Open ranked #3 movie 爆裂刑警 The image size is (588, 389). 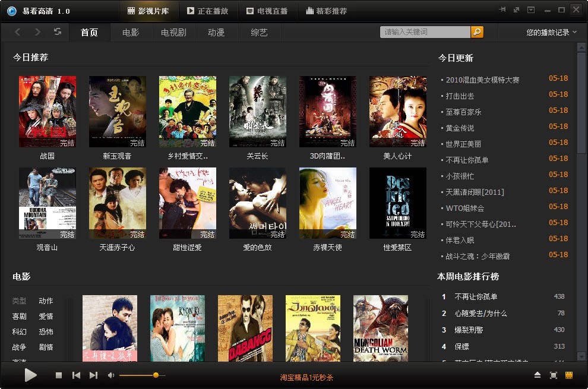click(x=469, y=330)
